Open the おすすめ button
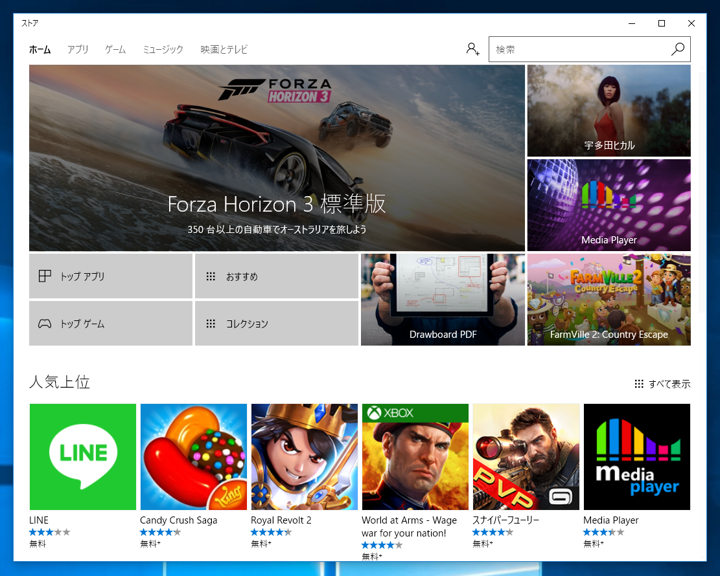Viewport: 720px width, 576px height. coord(276,276)
